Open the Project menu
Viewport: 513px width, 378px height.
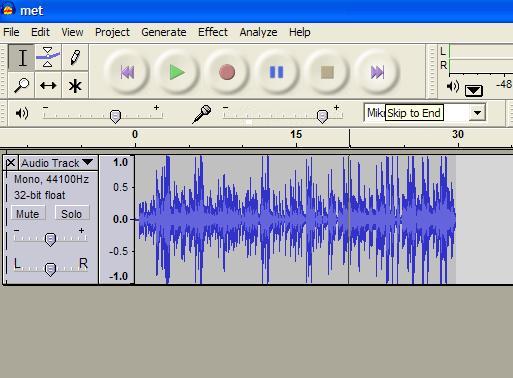112,32
